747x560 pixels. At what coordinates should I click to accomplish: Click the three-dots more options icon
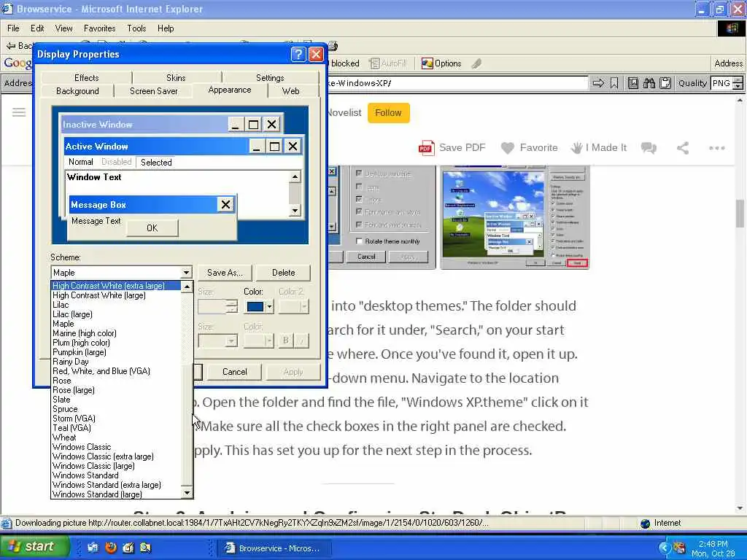point(716,148)
